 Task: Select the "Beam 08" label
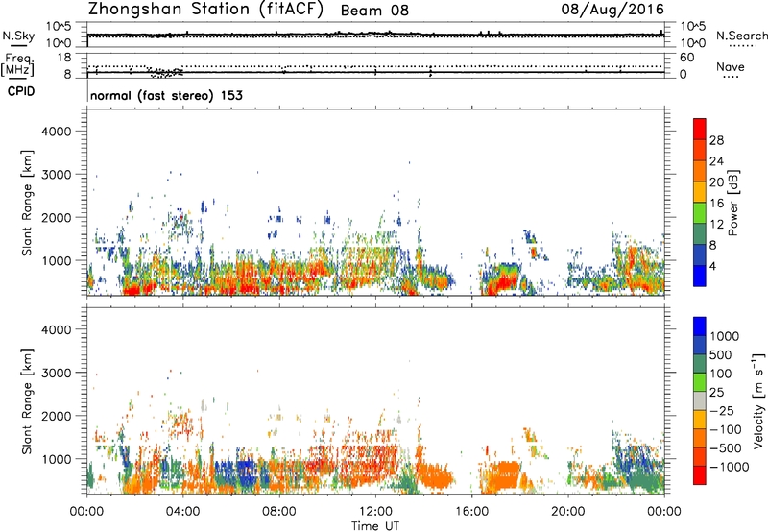click(x=374, y=11)
